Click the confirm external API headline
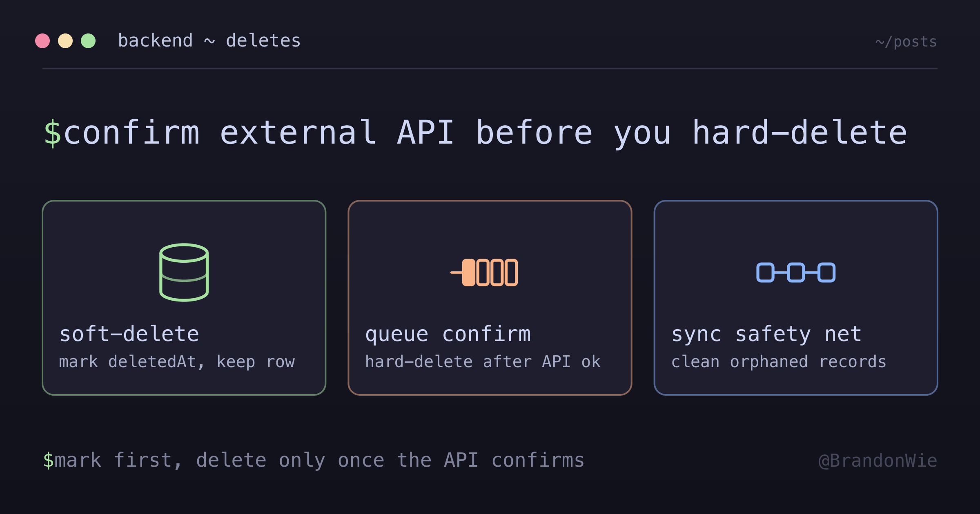Image resolution: width=980 pixels, height=514 pixels. pos(485,133)
